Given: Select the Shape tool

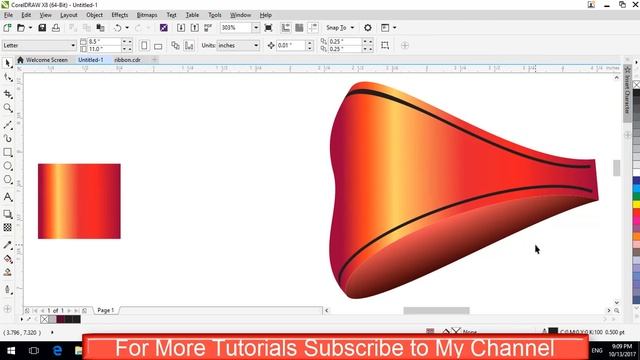Looking at the screenshot, I should click(7, 77).
